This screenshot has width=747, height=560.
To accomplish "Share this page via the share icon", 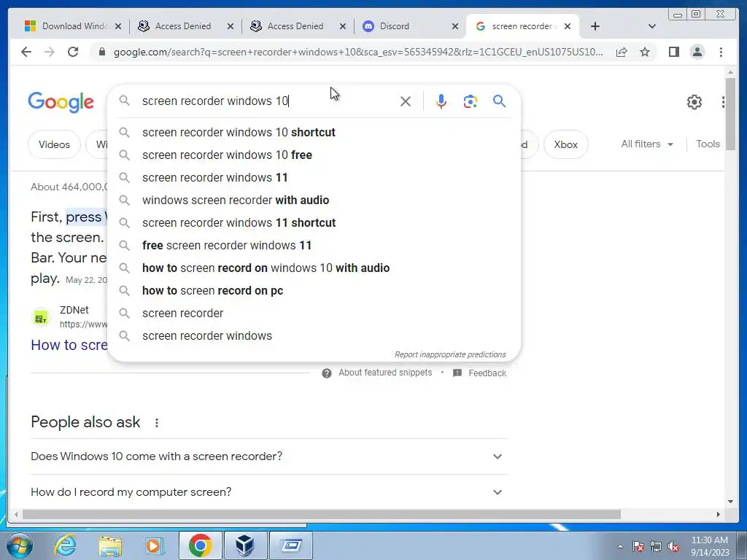I will [x=622, y=52].
